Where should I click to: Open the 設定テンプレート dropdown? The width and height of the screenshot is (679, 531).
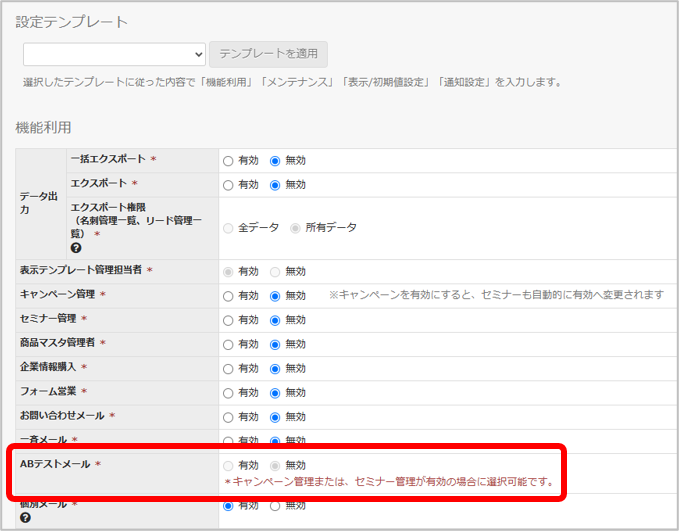tap(114, 54)
